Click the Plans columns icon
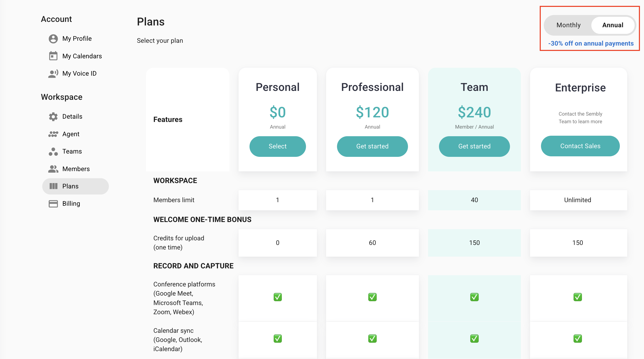 [53, 186]
